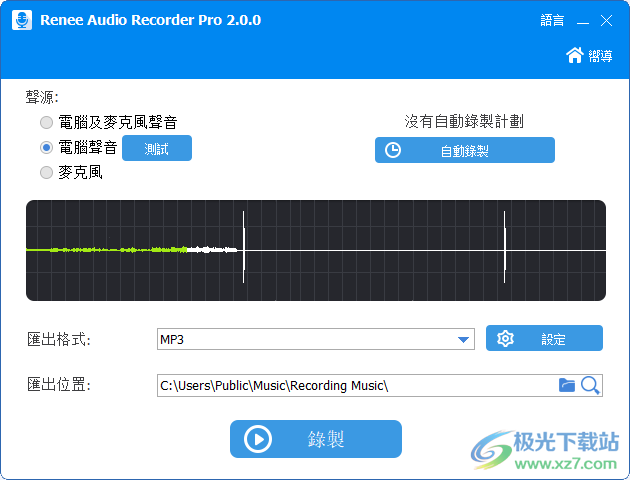Click the Renee Audio Recorder Pro title
Screen dimensions: 630x480
click(x=151, y=20)
